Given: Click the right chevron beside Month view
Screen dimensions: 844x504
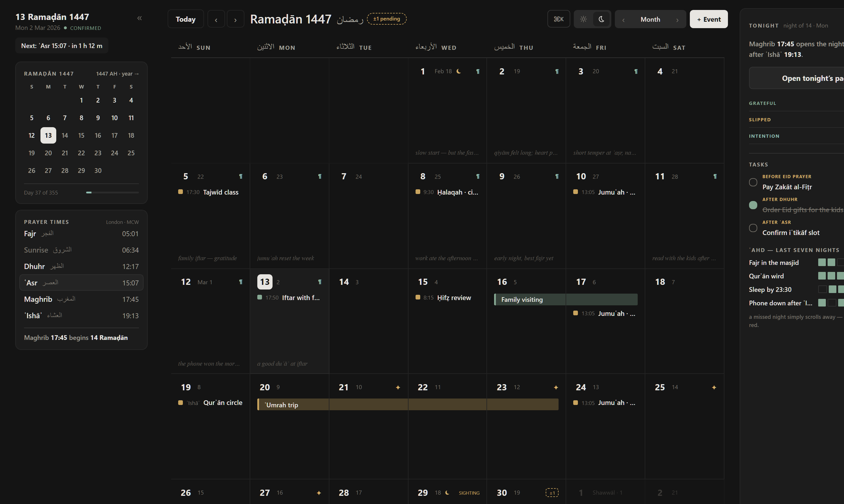Looking at the screenshot, I should pos(677,20).
